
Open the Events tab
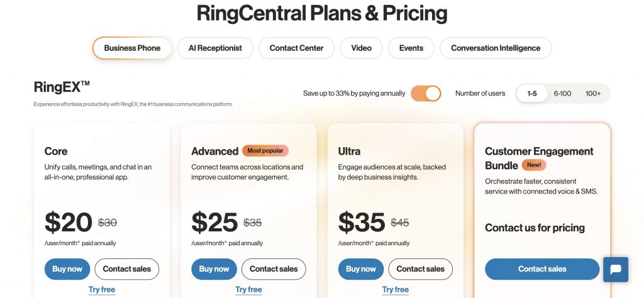point(411,48)
